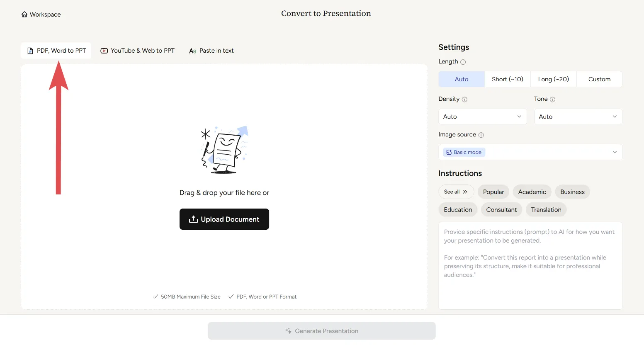Choose Long (~20) length
Screen dimensions: 644x345
pyautogui.click(x=553, y=79)
